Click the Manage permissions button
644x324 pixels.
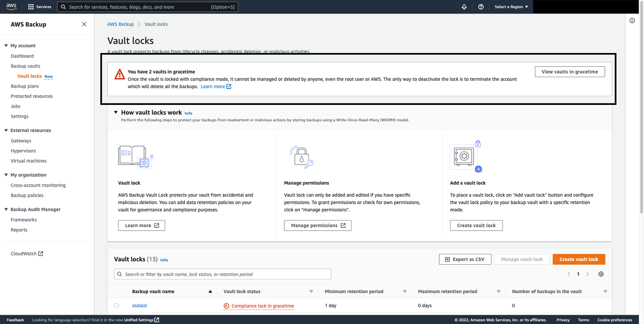(318, 226)
